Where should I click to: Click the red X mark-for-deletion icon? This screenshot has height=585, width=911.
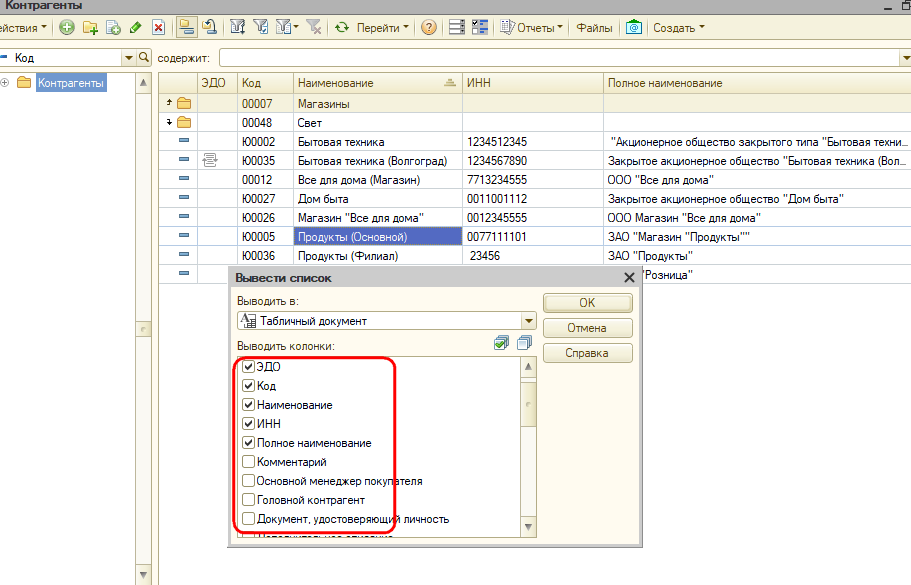(159, 27)
